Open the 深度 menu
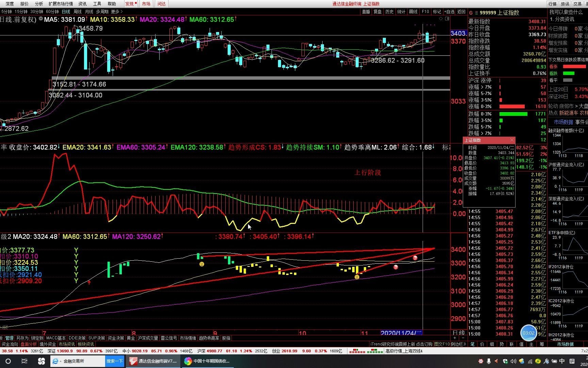 pos(10,4)
